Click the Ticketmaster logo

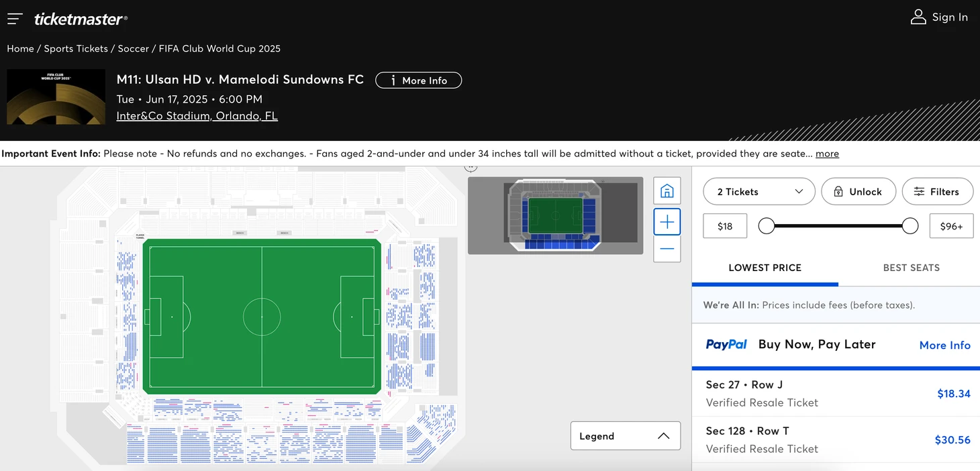coord(81,19)
